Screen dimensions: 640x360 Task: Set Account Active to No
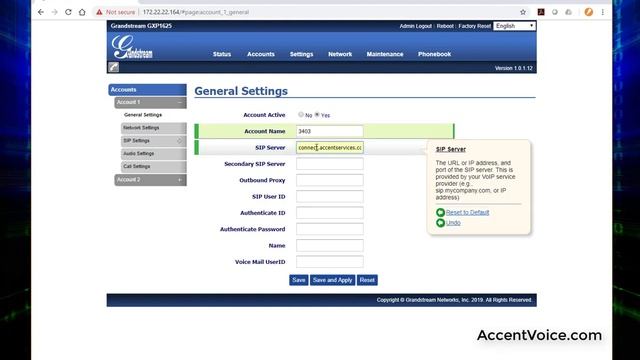pos(301,115)
